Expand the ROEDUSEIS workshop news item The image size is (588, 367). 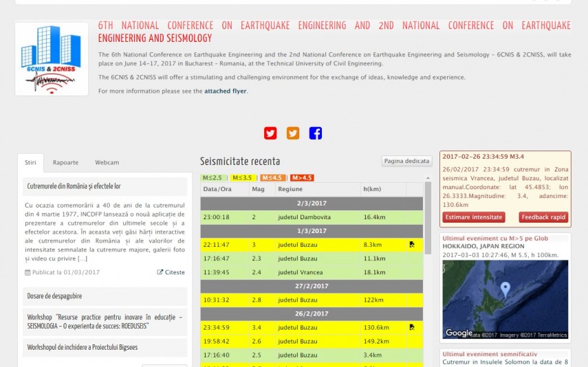coord(105,322)
